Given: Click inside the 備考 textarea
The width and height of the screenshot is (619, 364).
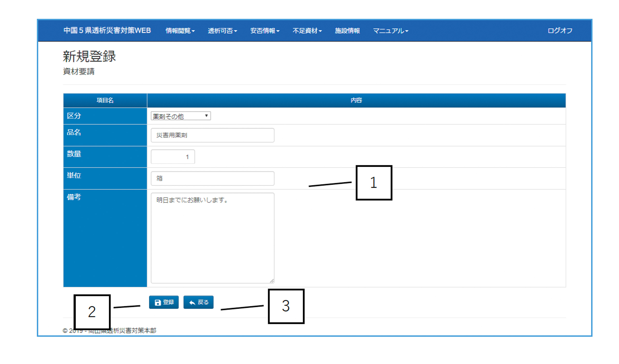Looking at the screenshot, I should click(212, 238).
